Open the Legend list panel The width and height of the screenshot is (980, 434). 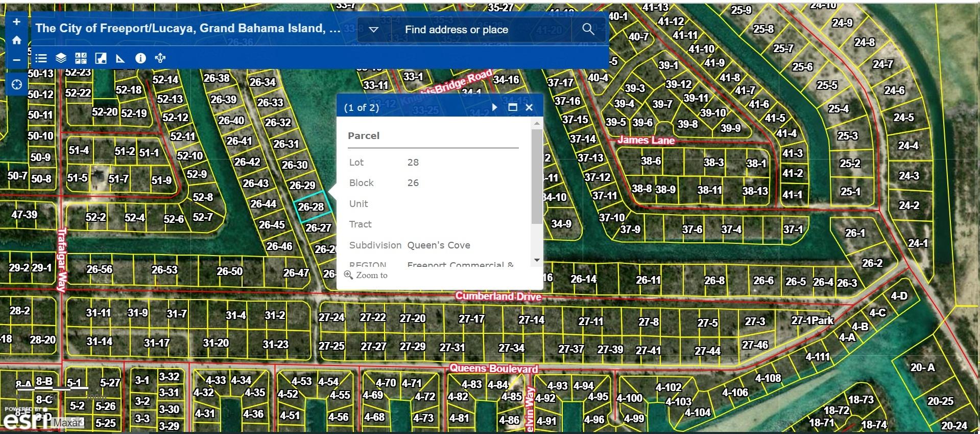(x=41, y=58)
